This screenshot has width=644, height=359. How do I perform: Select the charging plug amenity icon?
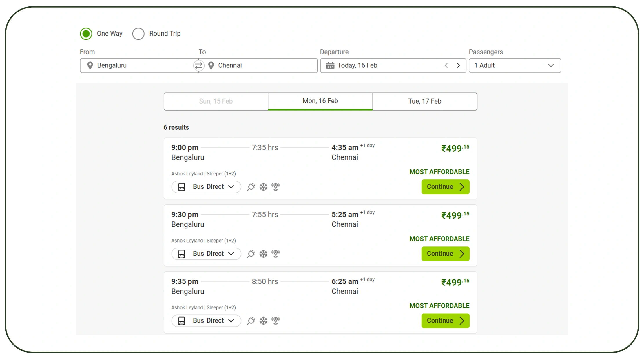pyautogui.click(x=251, y=187)
